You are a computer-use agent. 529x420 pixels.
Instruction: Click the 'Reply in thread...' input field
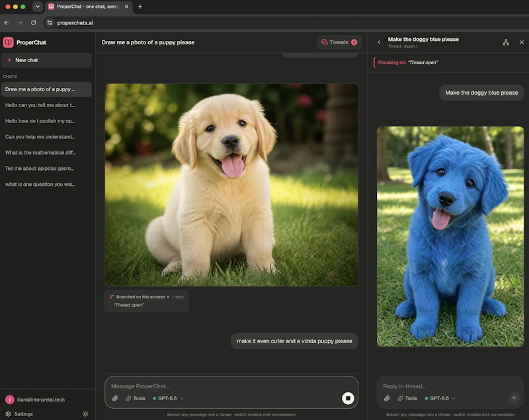tap(450, 386)
